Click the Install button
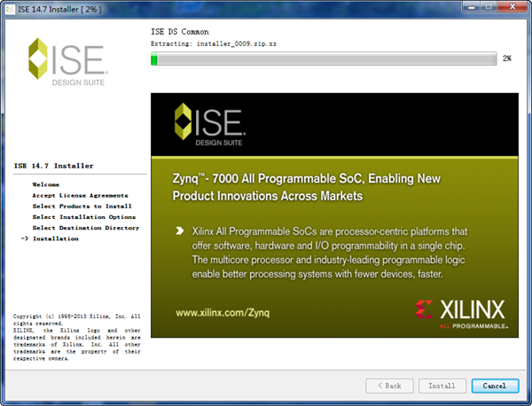Viewport: 532px width, 406px height. [x=442, y=386]
